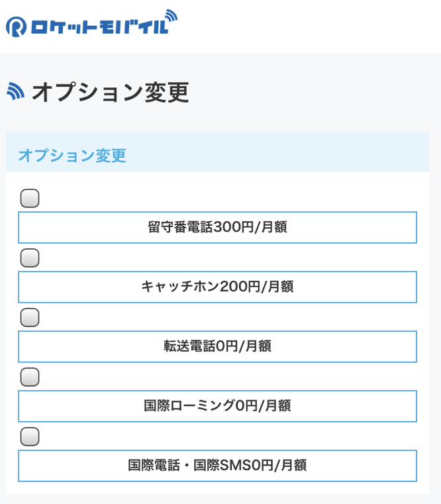Select the 国際電話・国際SMS0円/月額 label box

coord(217,466)
